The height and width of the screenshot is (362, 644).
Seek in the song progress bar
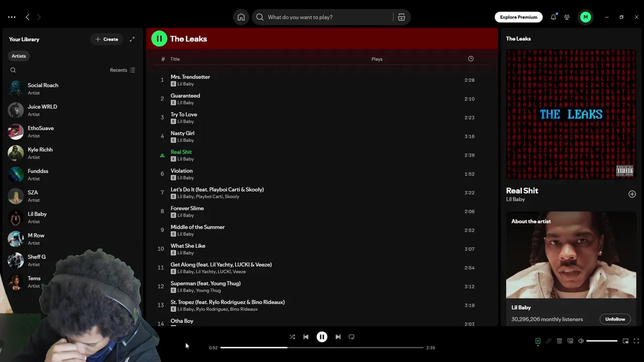pos(322,347)
